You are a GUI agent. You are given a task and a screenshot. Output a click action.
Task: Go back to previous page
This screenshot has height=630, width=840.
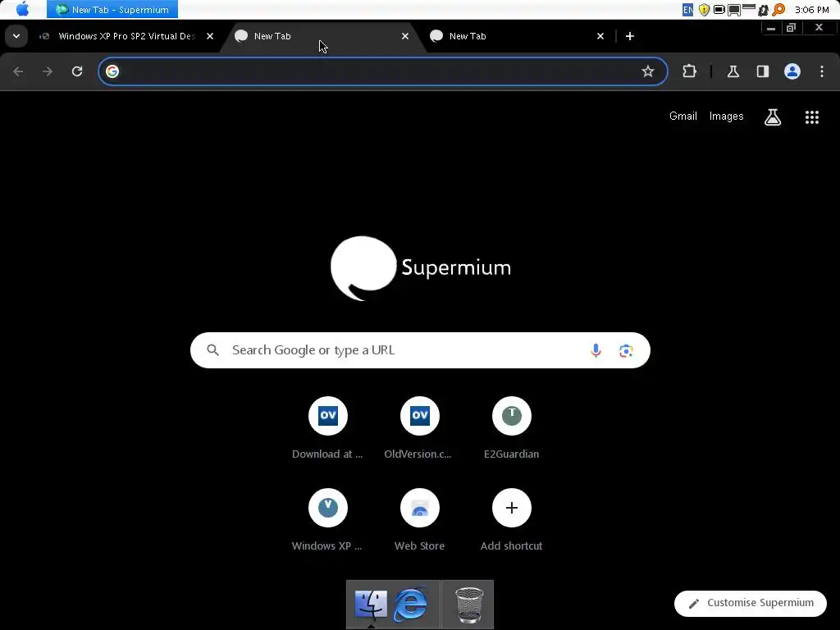[x=18, y=71]
